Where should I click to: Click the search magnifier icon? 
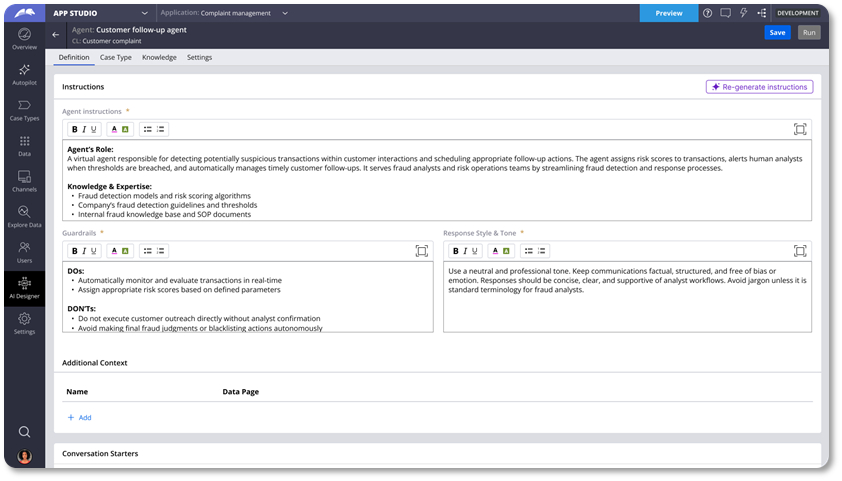click(x=24, y=431)
